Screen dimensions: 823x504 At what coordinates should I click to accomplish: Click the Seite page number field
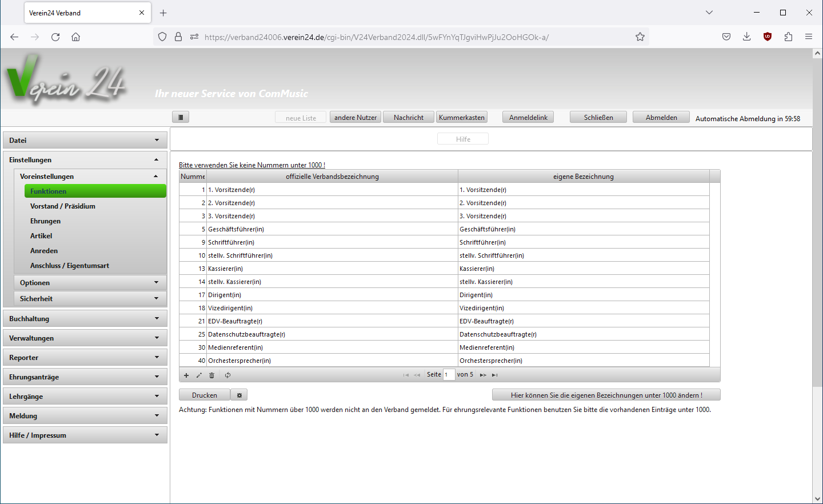click(x=449, y=375)
